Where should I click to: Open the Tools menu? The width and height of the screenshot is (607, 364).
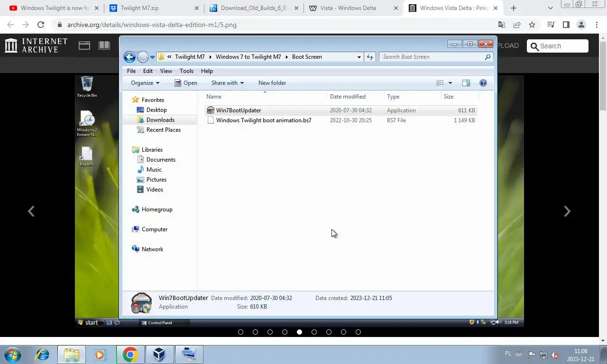point(186,71)
